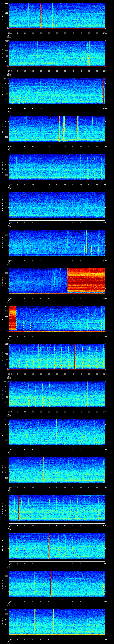
Task: Click the 11:29:00 start time label
Action: pyautogui.click(x=9, y=525)
